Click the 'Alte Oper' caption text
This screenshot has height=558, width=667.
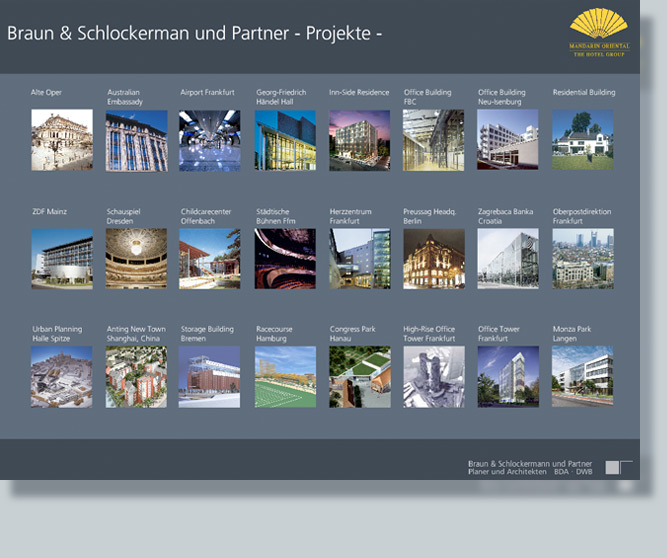coord(46,92)
